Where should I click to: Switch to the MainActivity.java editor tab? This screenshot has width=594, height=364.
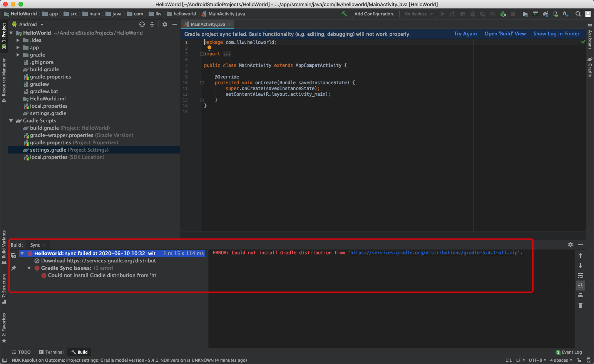(208, 24)
